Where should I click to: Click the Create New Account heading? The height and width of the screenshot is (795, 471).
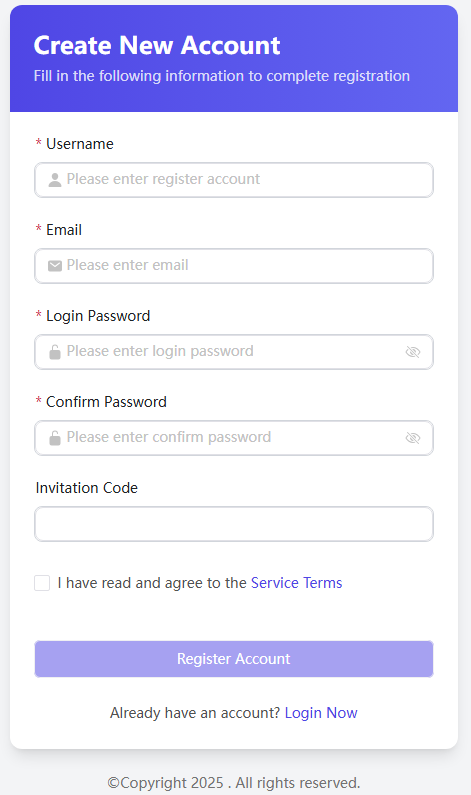pyautogui.click(x=157, y=46)
